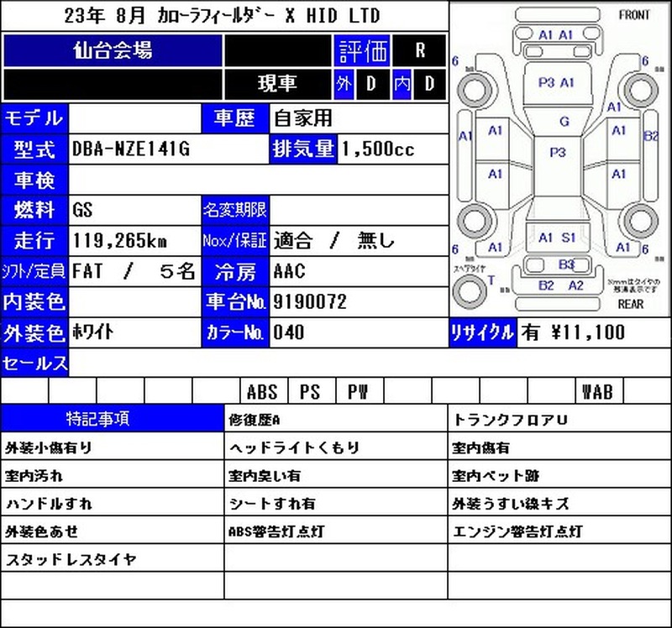Image resolution: width=672 pixels, height=628 pixels.
Task: Click the front-left wheel in the car diagram
Action: click(x=475, y=91)
